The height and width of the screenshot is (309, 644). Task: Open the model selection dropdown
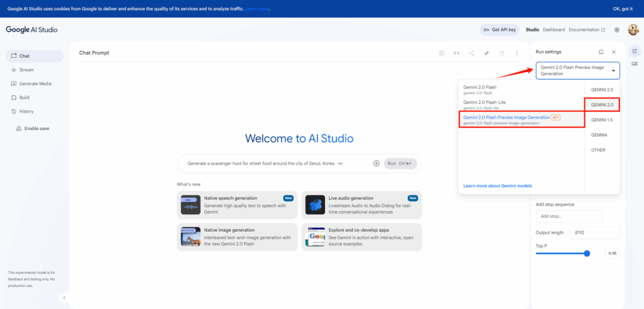[x=578, y=70]
